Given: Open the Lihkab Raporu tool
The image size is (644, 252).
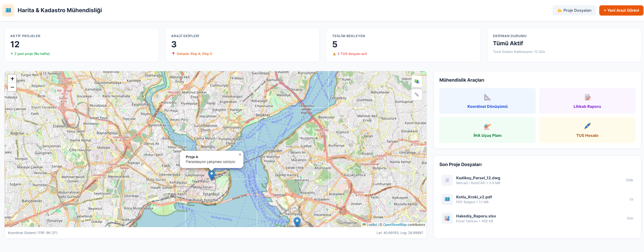Looking at the screenshot, I should pyautogui.click(x=587, y=101).
